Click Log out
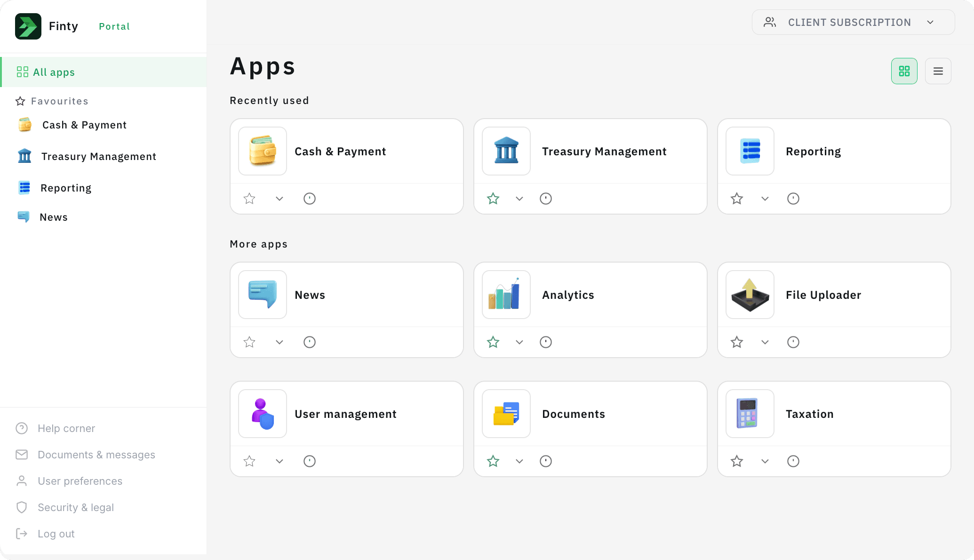Screen dimensions: 974x560 tap(45, 534)
